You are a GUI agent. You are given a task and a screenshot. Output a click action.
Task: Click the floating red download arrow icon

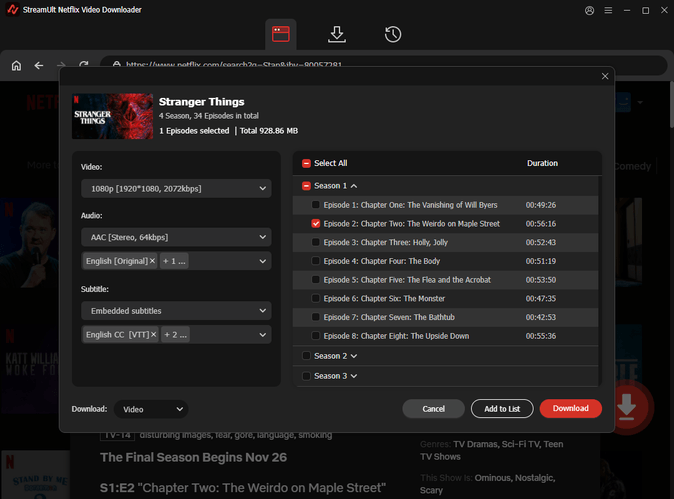(626, 407)
